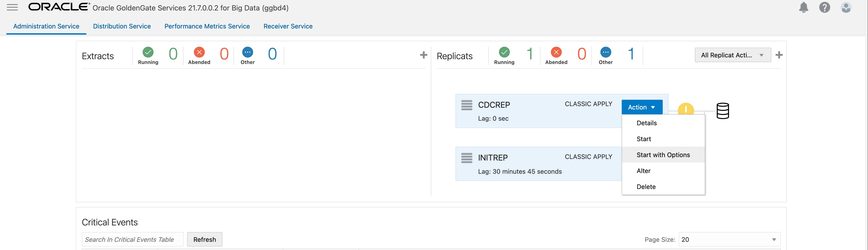Image resolution: width=868 pixels, height=250 pixels.
Task: Click the yellow warning status icon
Action: coord(685,109)
